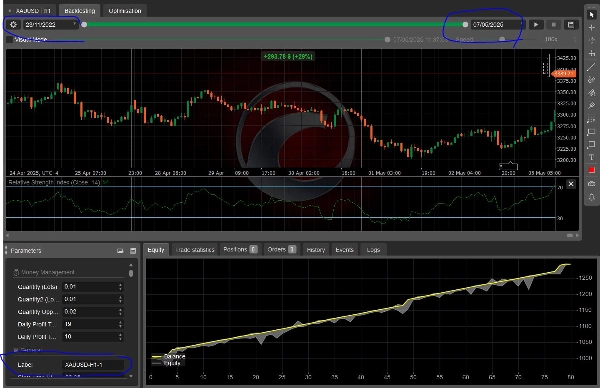Open backtesting settings gear icon

pyautogui.click(x=13, y=24)
